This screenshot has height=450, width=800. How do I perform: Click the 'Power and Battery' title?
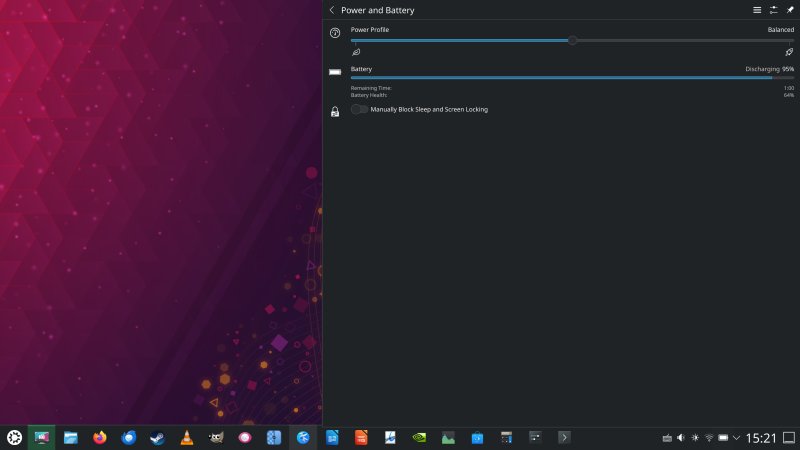[x=378, y=10]
